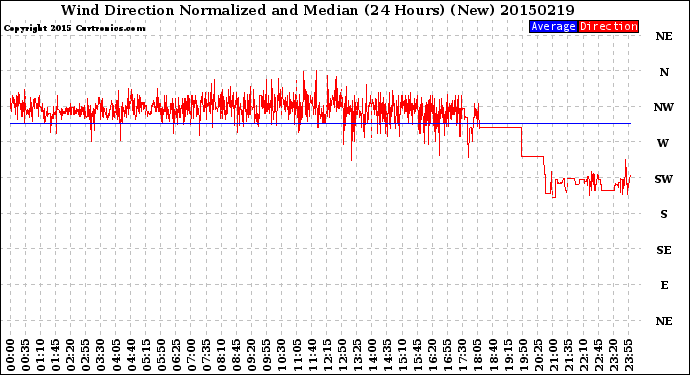This screenshot has width=690, height=375.
Task: Click the 09:55 time axis label
Action: tap(267, 355)
